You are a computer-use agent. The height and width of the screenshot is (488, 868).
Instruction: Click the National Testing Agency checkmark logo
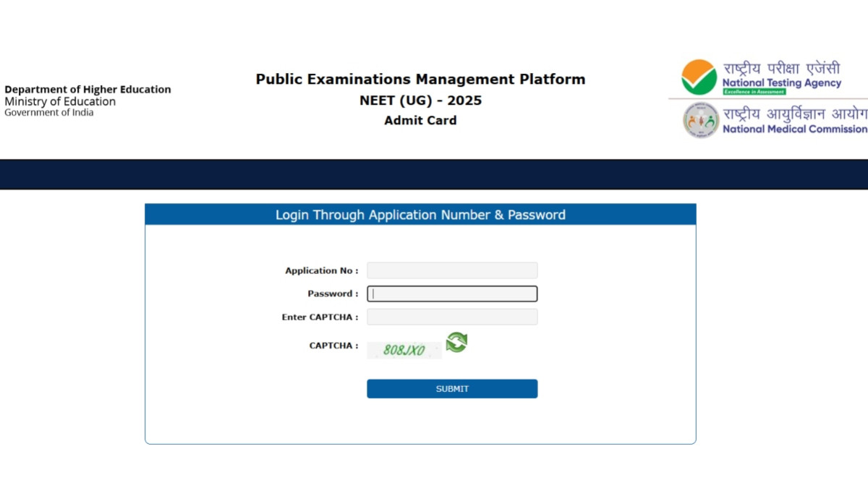[x=699, y=77]
